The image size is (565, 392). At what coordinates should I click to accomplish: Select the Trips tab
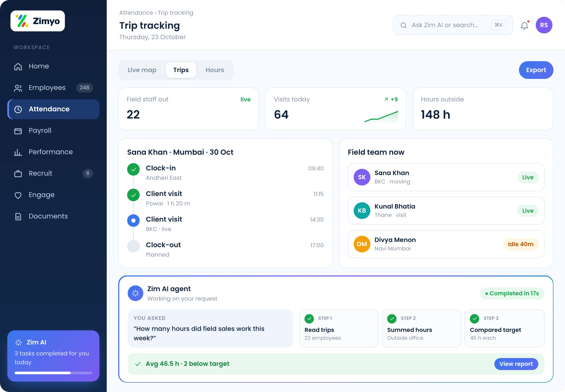pos(181,70)
